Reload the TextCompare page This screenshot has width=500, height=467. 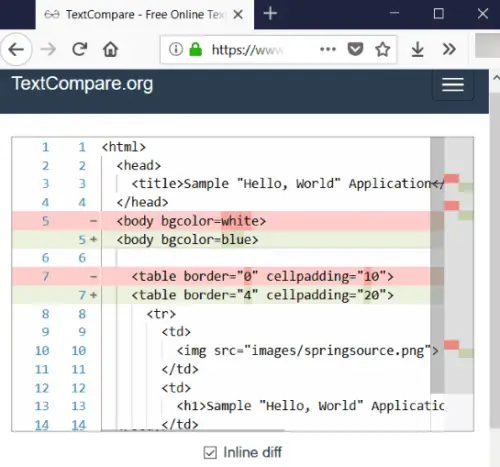click(x=80, y=49)
